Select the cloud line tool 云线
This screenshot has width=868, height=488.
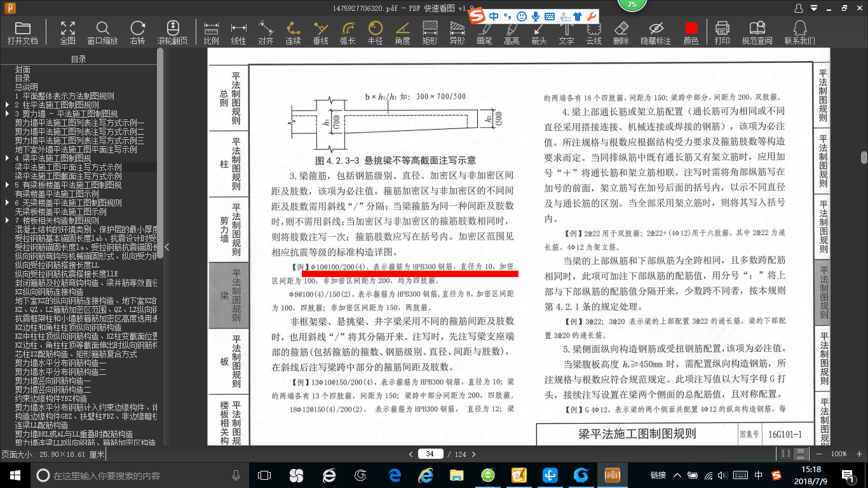[x=593, y=33]
